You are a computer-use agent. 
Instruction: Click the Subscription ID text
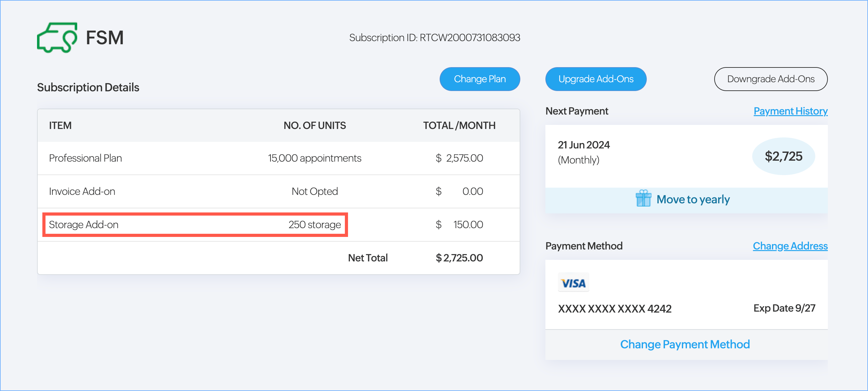(434, 37)
